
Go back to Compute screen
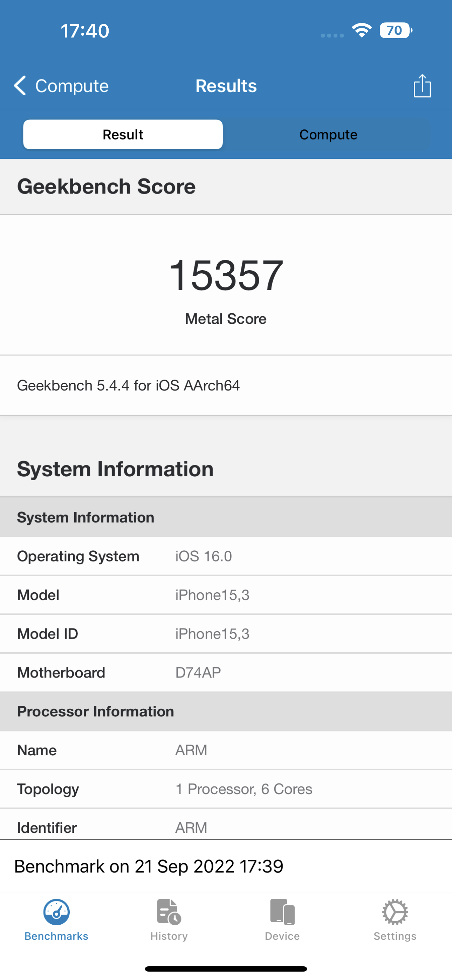pyautogui.click(x=71, y=86)
